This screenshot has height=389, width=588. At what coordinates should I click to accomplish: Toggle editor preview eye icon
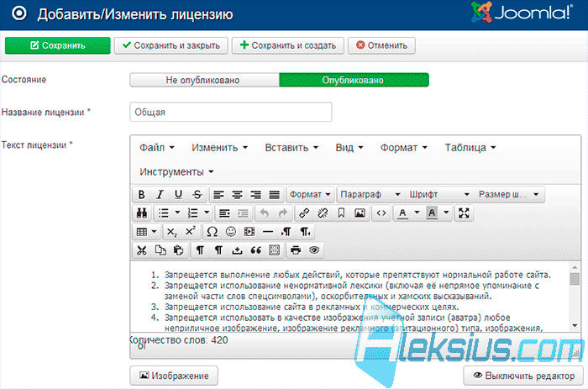coord(314,250)
